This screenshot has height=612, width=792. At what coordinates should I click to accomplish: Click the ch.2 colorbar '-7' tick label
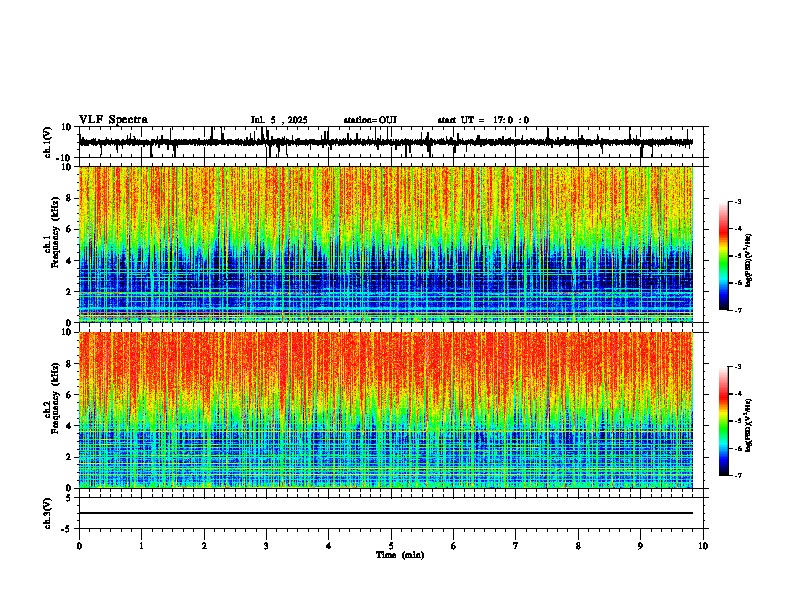[x=738, y=475]
